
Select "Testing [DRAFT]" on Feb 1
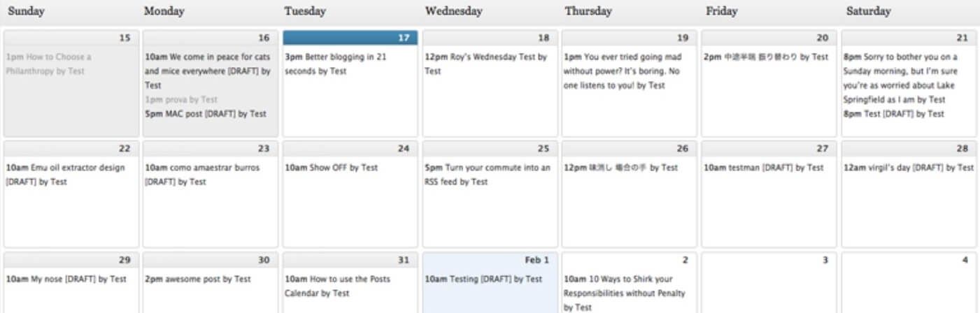click(483, 279)
